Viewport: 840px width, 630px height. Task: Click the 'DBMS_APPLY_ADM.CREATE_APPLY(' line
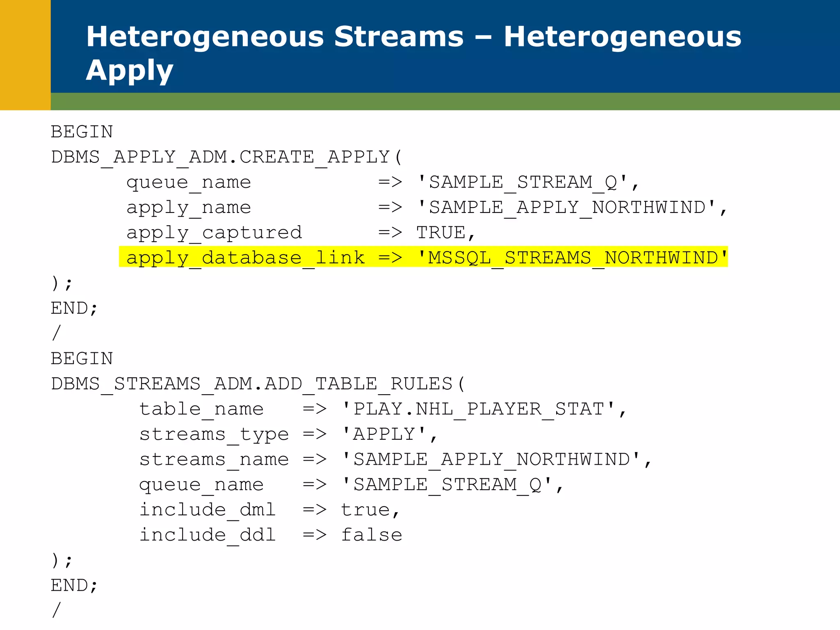coord(227,157)
